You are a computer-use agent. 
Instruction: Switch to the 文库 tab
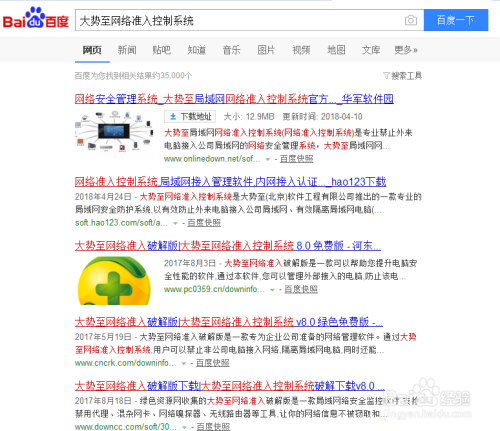pos(371,50)
